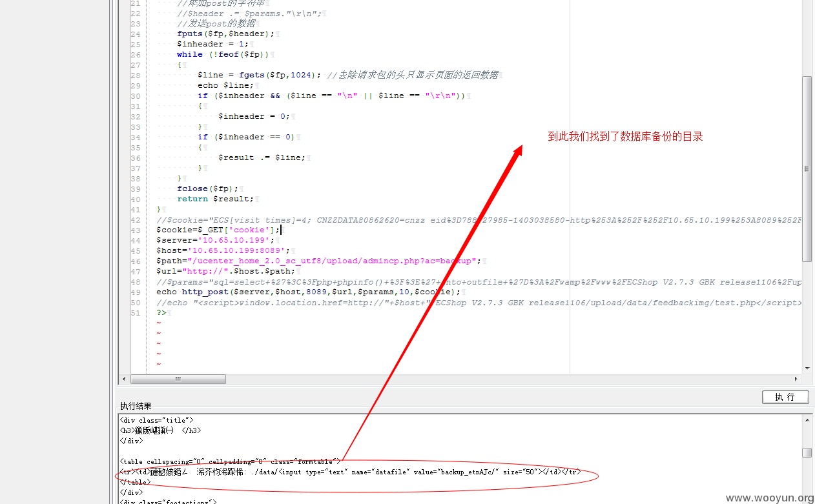
Task: Click the "$line = fgets($fp,1024);" statement
Action: [260, 75]
